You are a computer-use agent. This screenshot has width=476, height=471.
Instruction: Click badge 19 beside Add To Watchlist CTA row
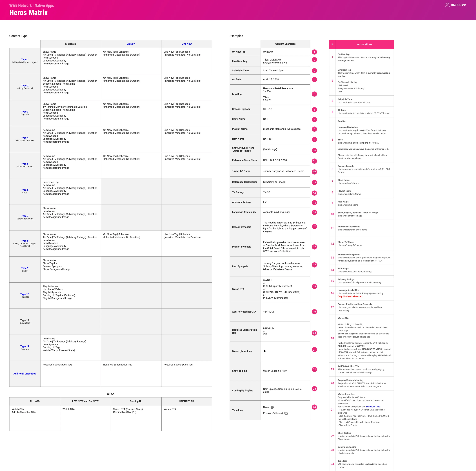tap(314, 312)
